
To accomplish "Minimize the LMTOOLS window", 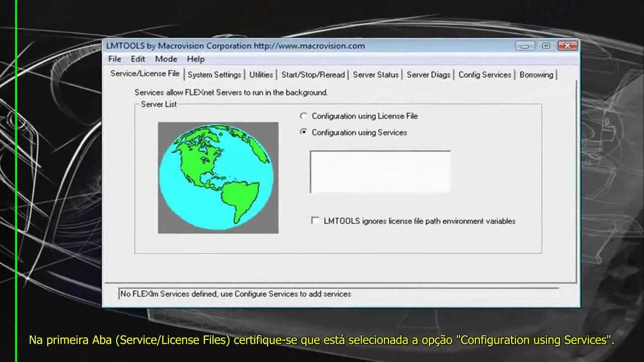I will (525, 46).
